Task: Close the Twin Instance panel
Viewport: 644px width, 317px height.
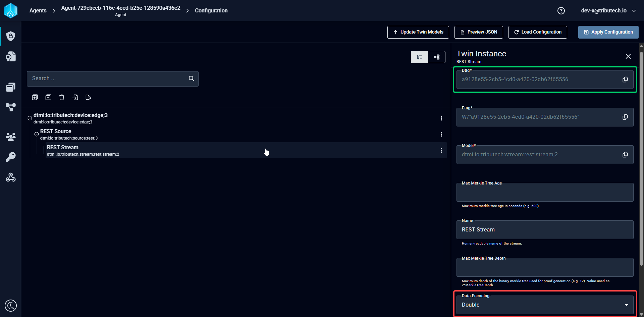Action: [628, 56]
